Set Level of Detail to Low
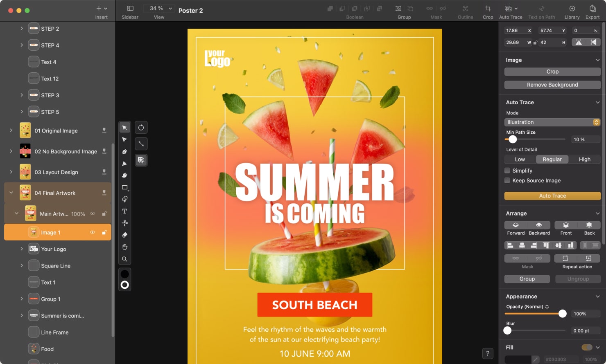606x364 pixels. coord(520,159)
